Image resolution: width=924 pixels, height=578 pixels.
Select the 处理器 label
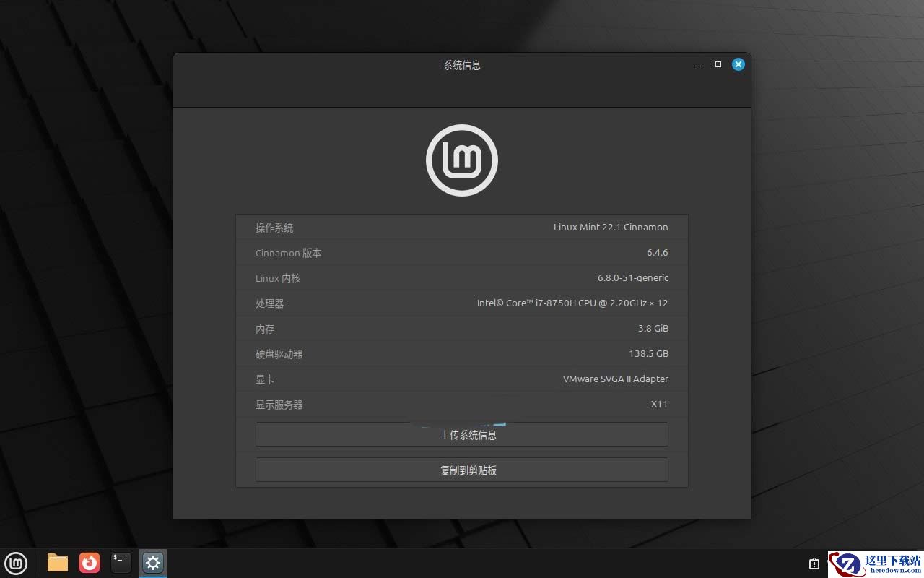[269, 303]
